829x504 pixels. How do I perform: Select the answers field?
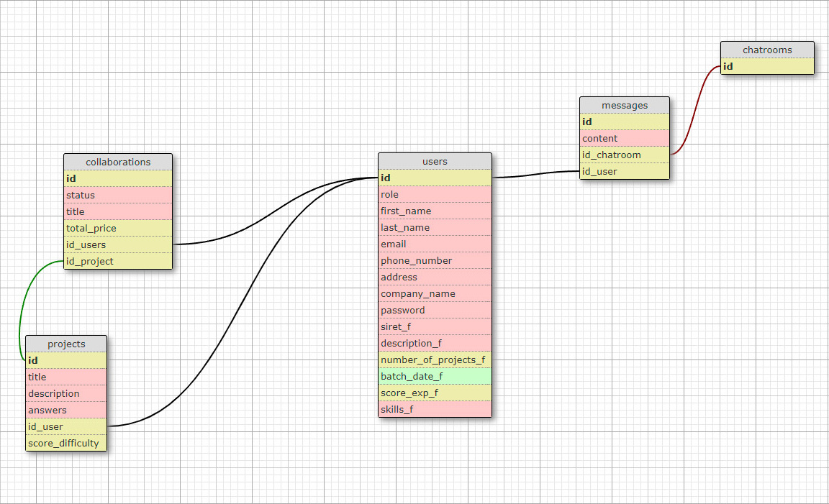66,410
